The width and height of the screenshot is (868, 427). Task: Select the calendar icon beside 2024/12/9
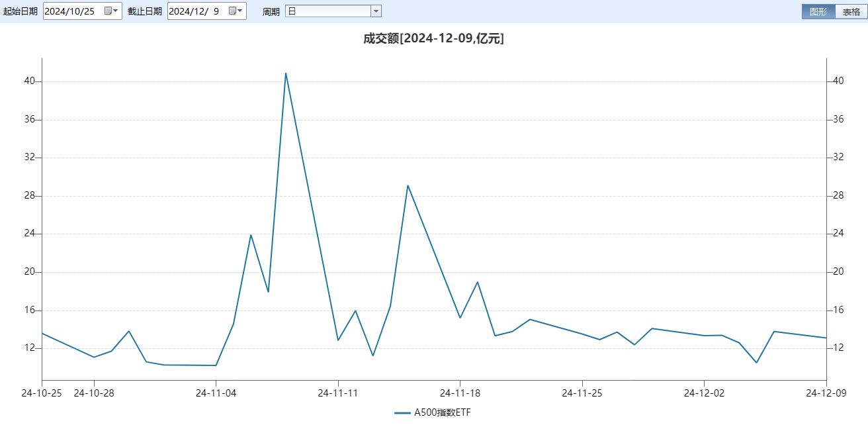point(233,11)
